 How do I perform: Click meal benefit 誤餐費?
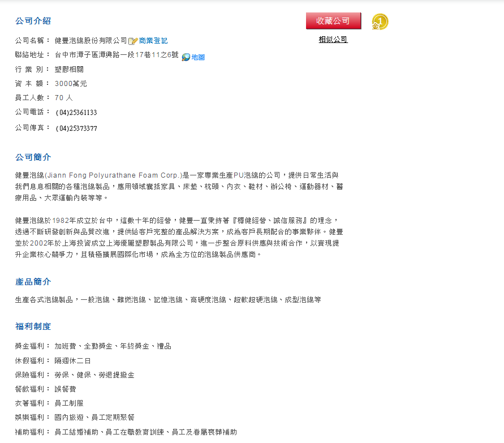tap(65, 389)
